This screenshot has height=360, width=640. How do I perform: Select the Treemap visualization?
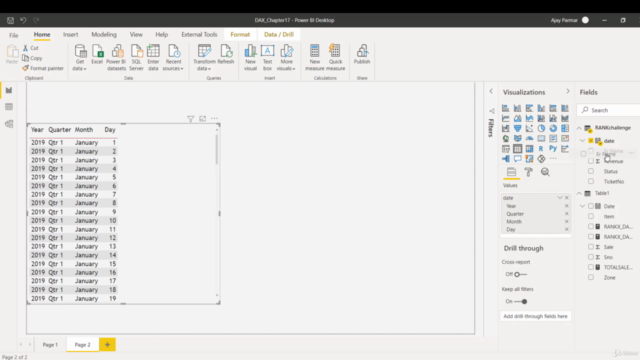[x=565, y=129]
